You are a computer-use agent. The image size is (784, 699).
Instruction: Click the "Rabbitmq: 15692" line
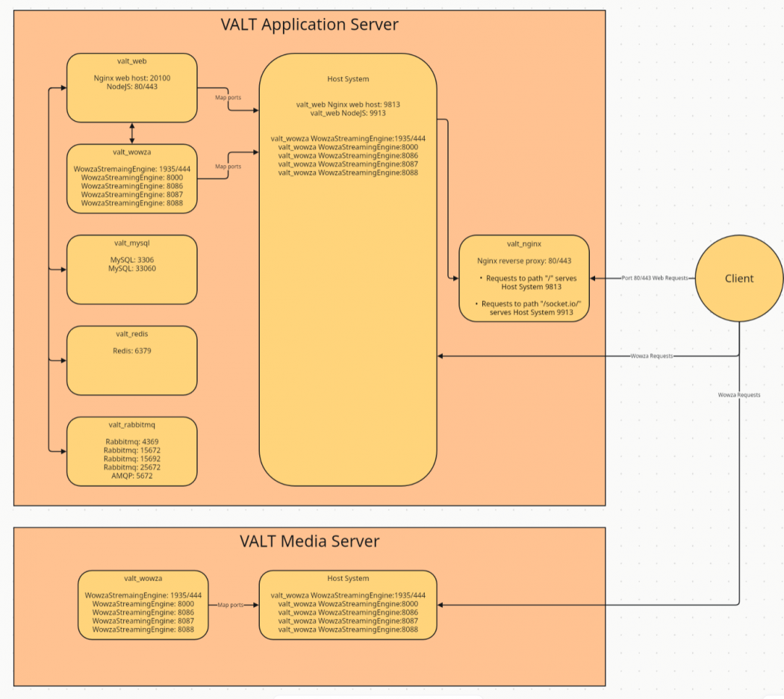[x=132, y=459]
